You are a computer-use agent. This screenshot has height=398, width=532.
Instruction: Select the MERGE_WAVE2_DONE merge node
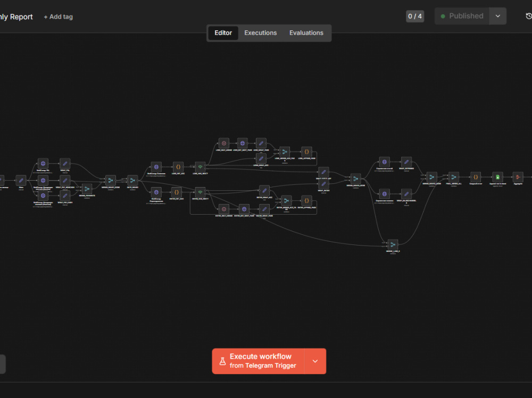point(355,179)
